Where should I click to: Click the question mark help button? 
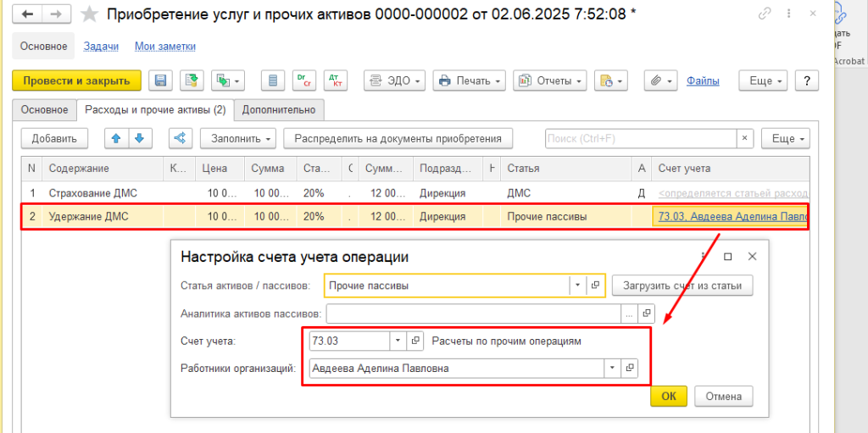point(806,80)
